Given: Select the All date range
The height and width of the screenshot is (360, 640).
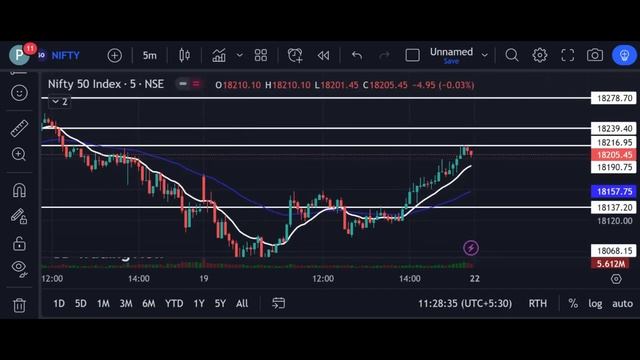Looking at the screenshot, I should [x=242, y=304].
